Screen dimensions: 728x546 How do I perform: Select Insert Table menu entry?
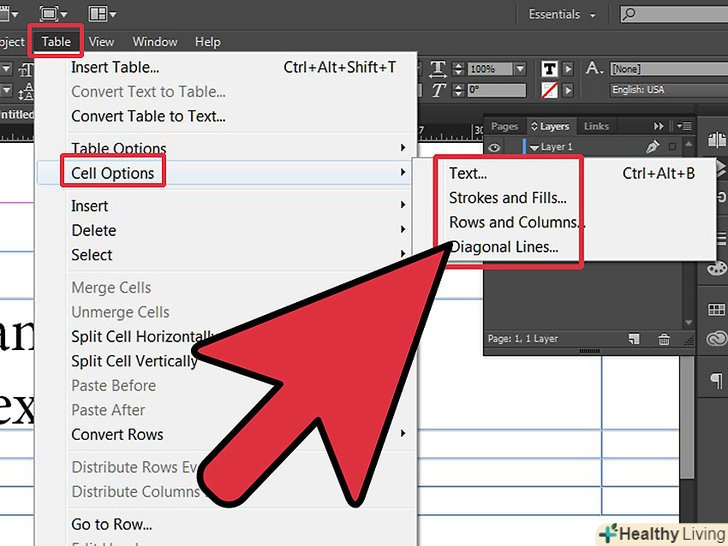pos(115,67)
